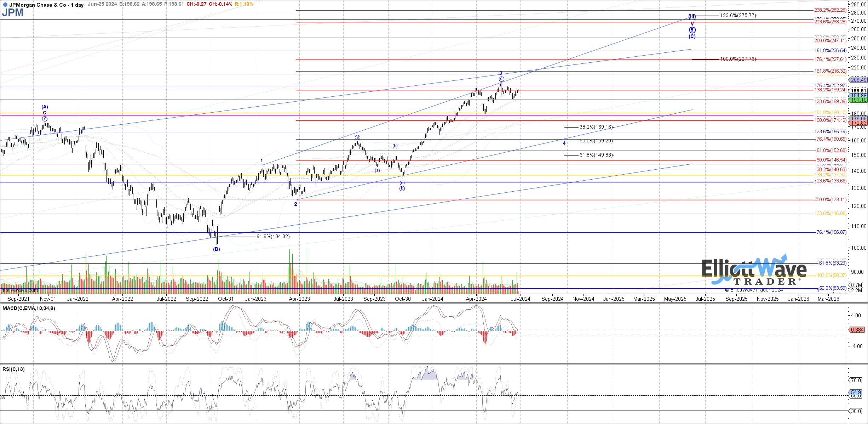Click the 'A:198.65' ask value
Viewport: 868px width, 424px height.
[152, 4]
